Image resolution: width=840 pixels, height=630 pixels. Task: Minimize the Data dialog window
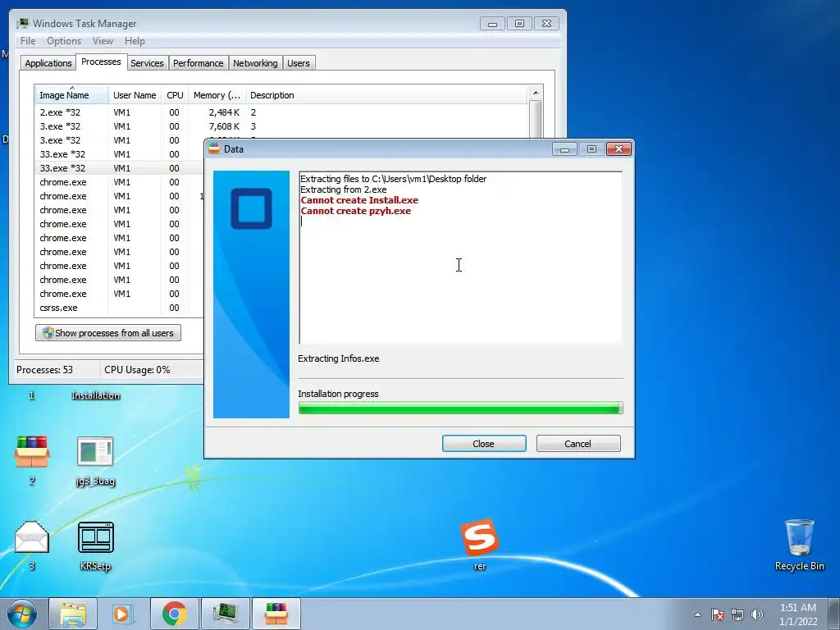[564, 149]
